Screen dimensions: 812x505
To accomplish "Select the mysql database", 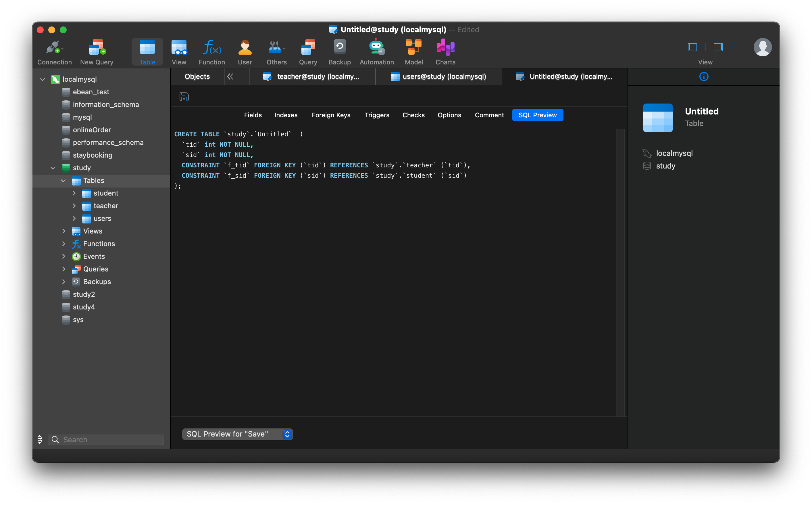I will pyautogui.click(x=82, y=117).
